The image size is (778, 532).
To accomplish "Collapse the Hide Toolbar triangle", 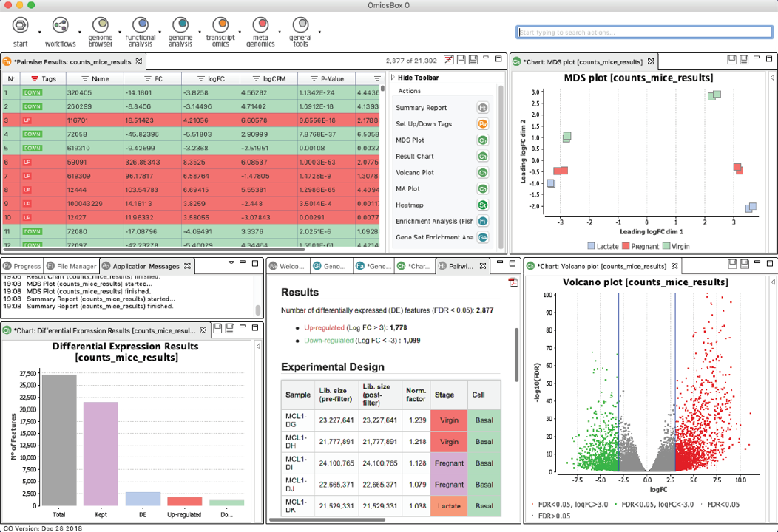I will pos(393,78).
